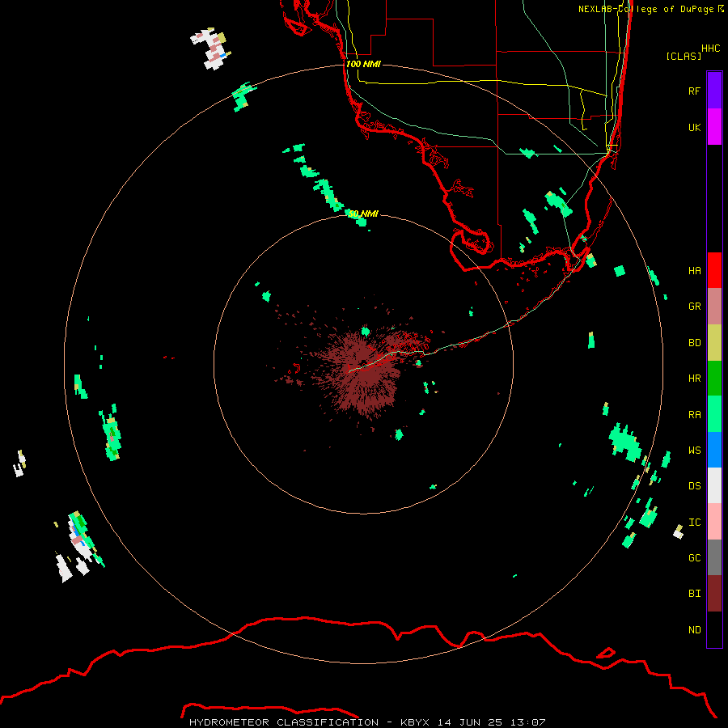Click the RA light green legend swatch

[714, 414]
